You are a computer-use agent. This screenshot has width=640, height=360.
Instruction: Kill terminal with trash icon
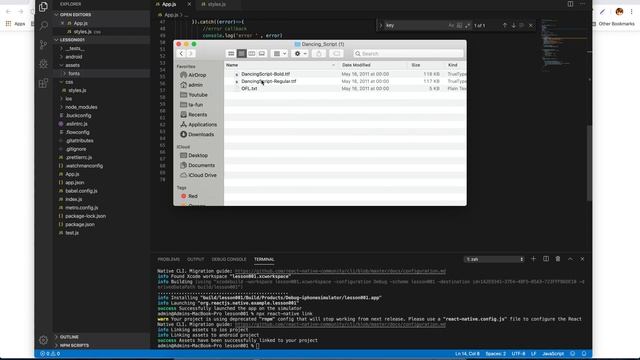tap(558, 259)
